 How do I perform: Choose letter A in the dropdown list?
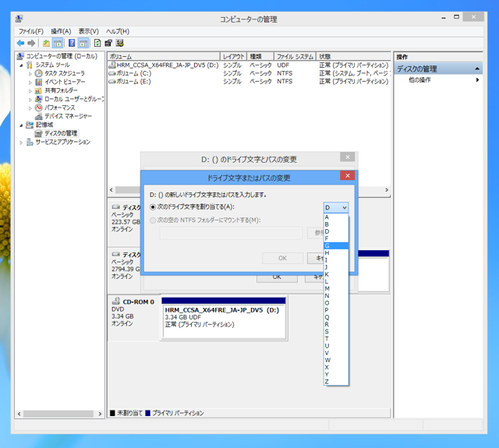[x=336, y=217]
